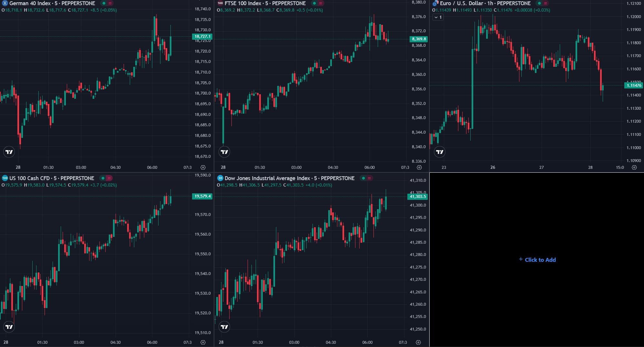Click green market status dot on FTSE 100

tap(314, 3)
